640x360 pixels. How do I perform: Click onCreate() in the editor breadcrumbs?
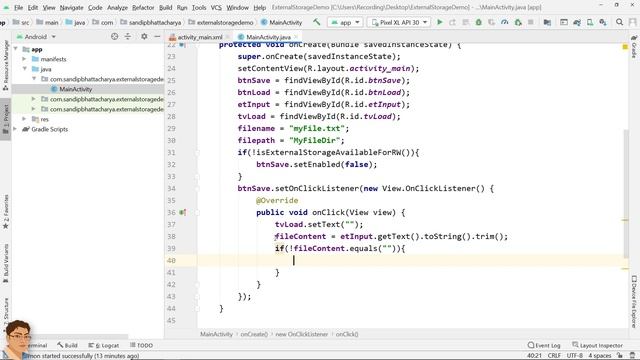tap(254, 334)
